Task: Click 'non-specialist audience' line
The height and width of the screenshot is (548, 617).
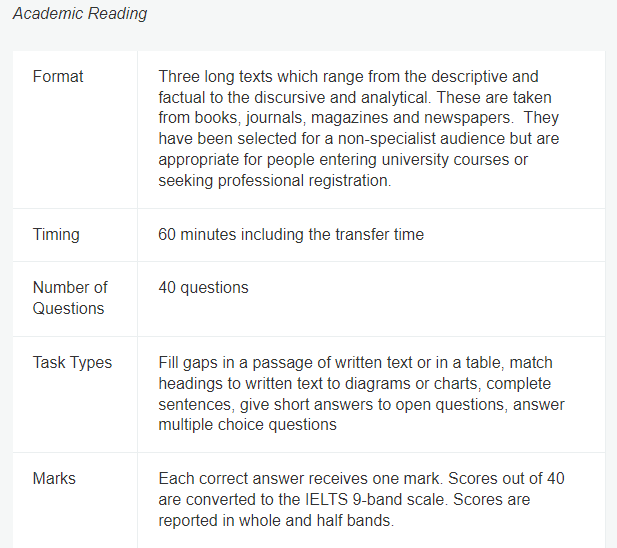Action: [x=358, y=138]
